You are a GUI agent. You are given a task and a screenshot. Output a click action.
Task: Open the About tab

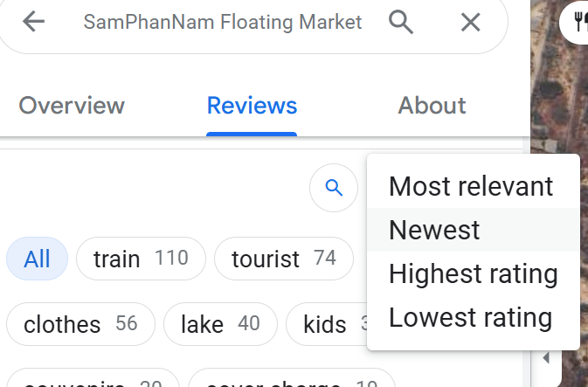coord(432,106)
